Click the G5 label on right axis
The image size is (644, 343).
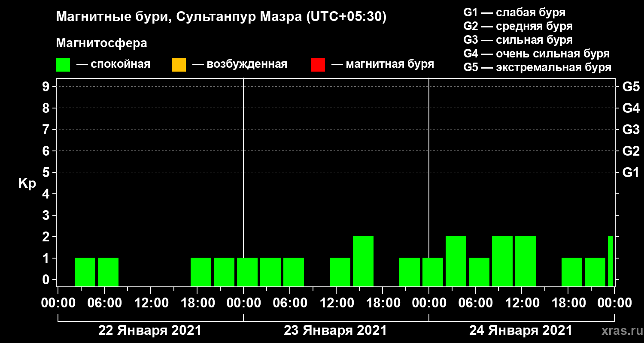tap(631, 87)
